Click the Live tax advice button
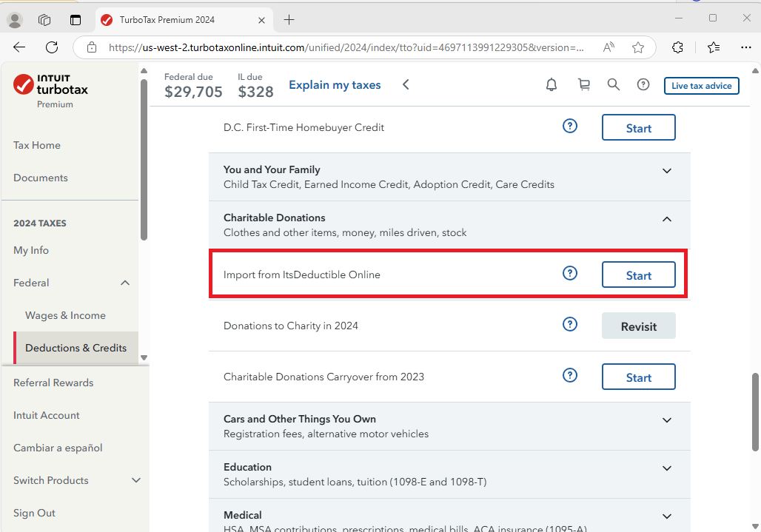Viewport: 761px width, 532px height. tap(701, 86)
